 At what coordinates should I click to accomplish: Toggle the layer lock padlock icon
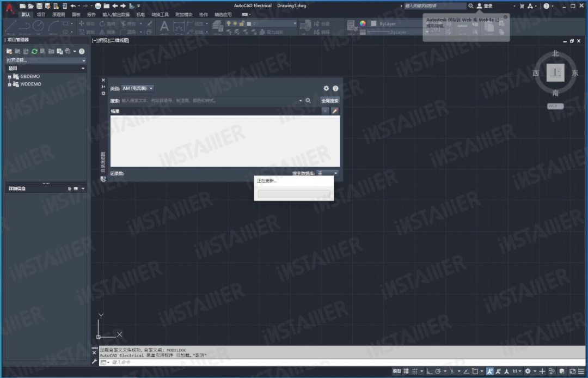point(242,23)
